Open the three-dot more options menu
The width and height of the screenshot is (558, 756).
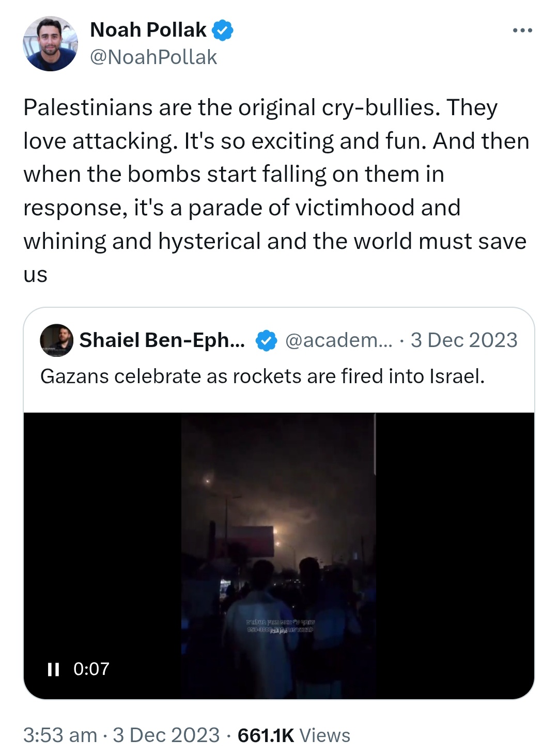click(x=522, y=30)
